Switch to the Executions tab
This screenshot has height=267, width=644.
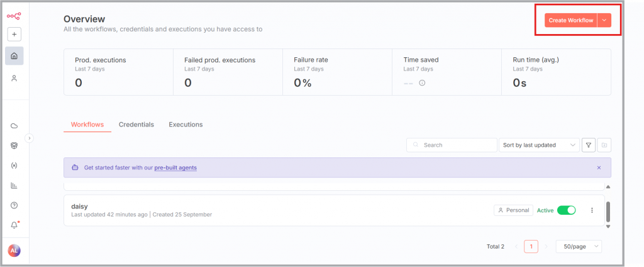[x=186, y=125]
